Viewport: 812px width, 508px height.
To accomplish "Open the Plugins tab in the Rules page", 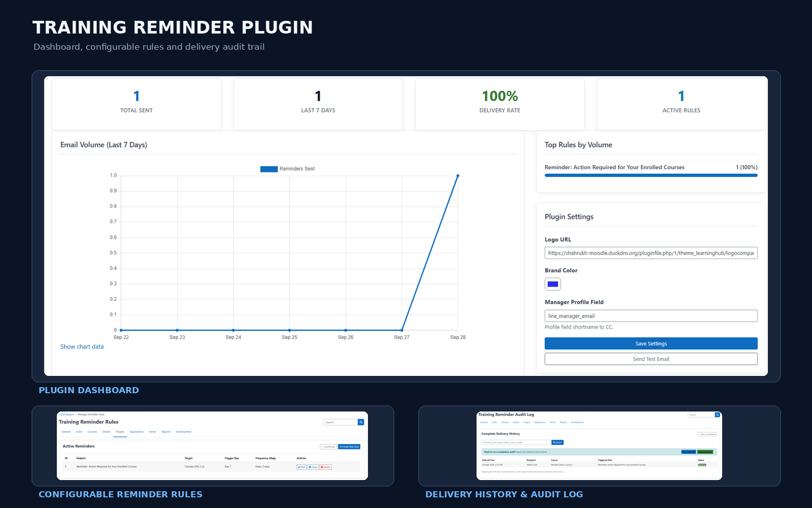I will click(120, 432).
